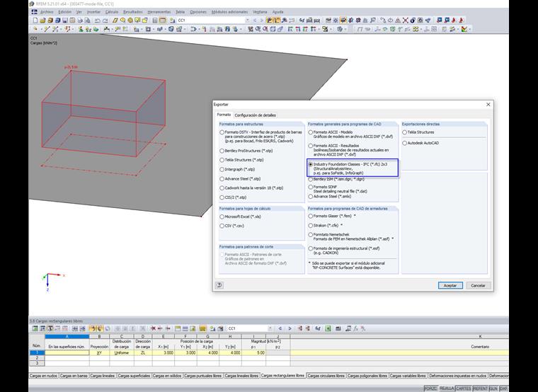Click next load case arrow in table toolbar
Screen dimensions: 538x392
(290, 328)
